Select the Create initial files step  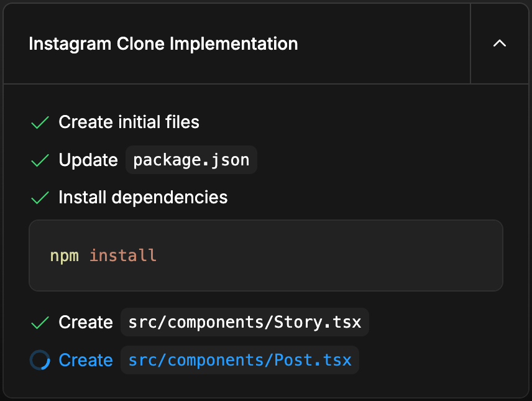[x=129, y=122]
